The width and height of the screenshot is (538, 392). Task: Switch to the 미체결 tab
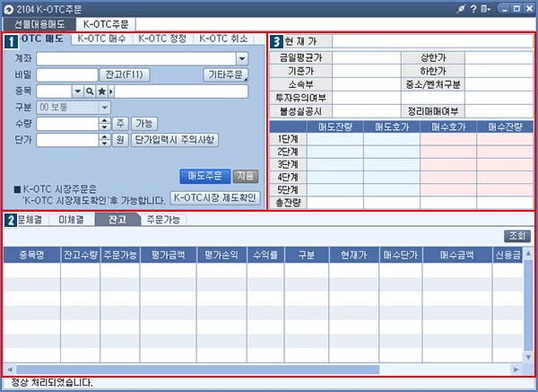coord(71,220)
